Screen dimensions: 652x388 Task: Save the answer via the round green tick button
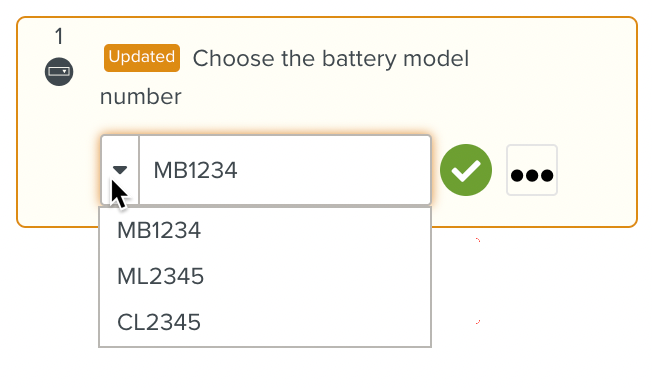coord(466,170)
